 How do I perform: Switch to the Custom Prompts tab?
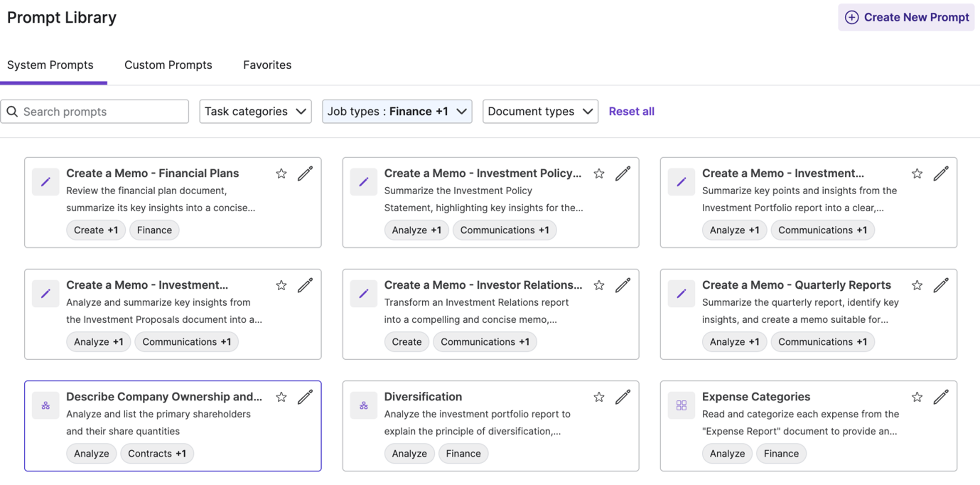click(x=168, y=65)
